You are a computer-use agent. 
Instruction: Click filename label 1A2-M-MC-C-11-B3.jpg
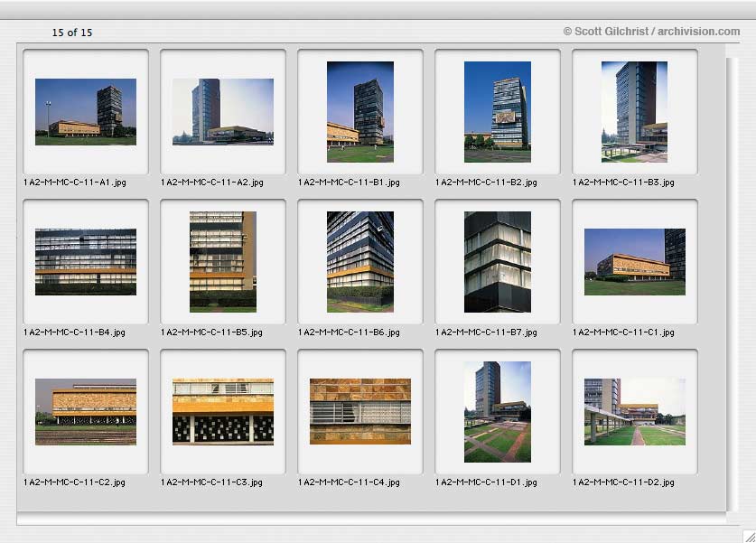click(623, 183)
